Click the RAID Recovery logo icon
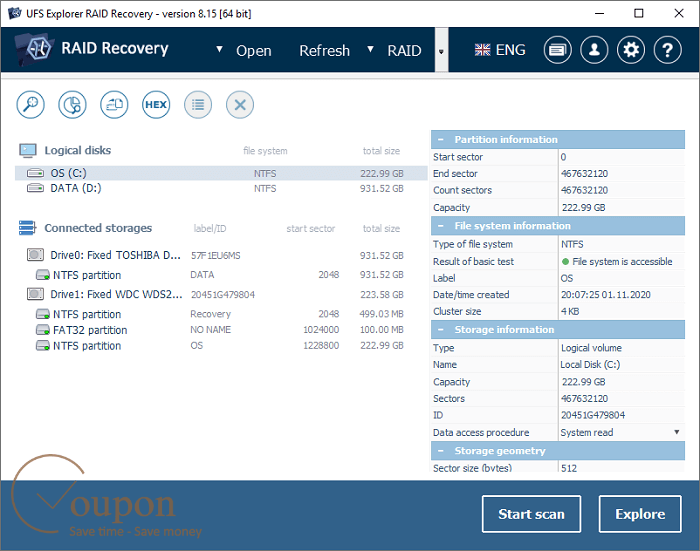Screen dimensions: 700x551 click(x=36, y=48)
